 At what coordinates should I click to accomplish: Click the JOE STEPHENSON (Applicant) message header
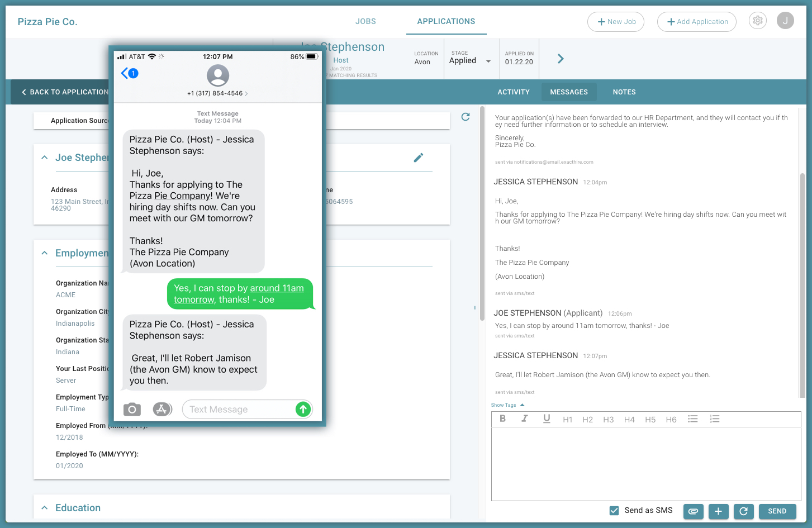[548, 313]
